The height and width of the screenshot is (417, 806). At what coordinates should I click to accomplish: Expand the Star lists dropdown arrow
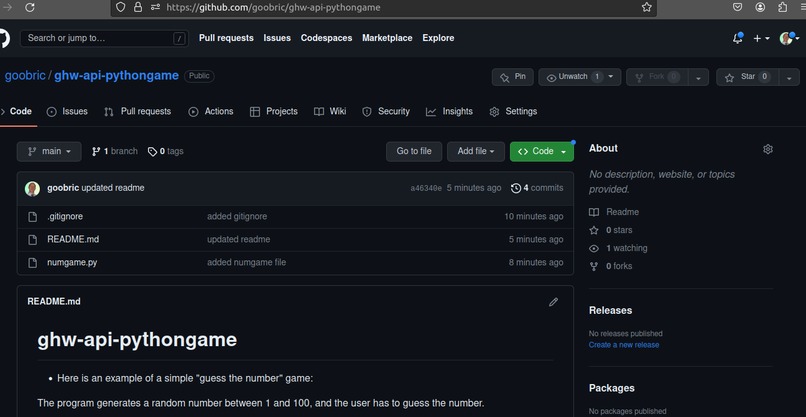(790, 78)
